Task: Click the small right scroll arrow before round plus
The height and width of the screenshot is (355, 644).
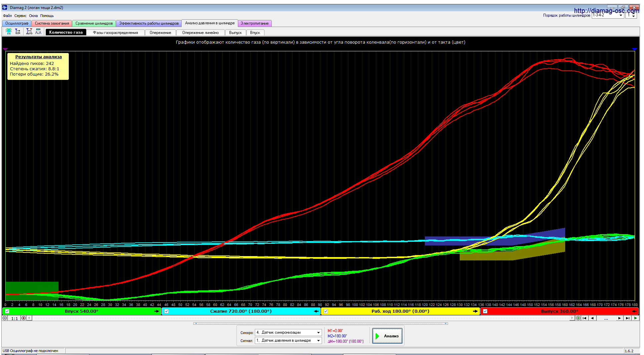Action: (x=572, y=318)
